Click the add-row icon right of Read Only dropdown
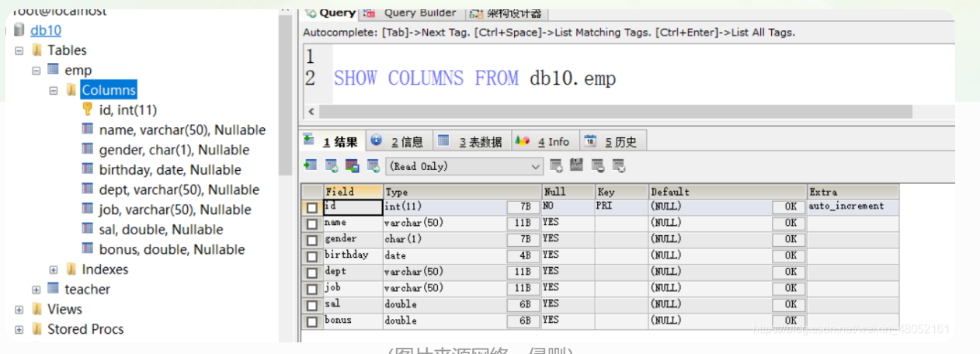 click(556, 165)
